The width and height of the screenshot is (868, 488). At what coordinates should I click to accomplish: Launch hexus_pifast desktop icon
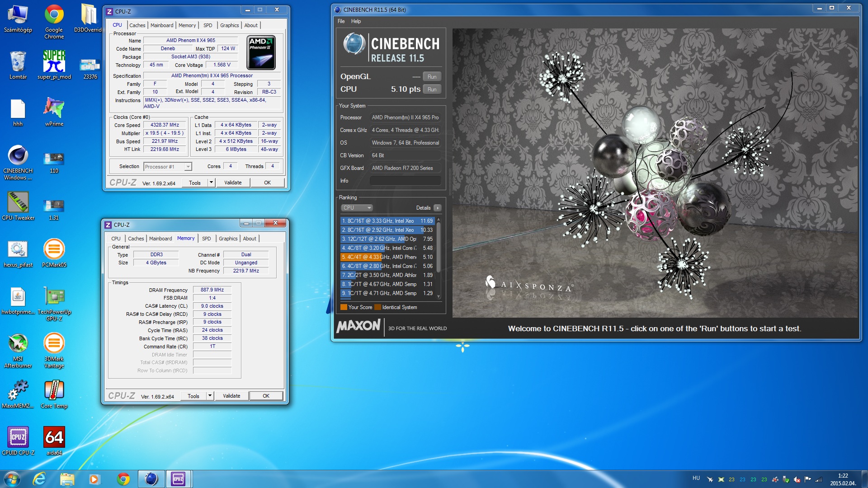[18, 253]
